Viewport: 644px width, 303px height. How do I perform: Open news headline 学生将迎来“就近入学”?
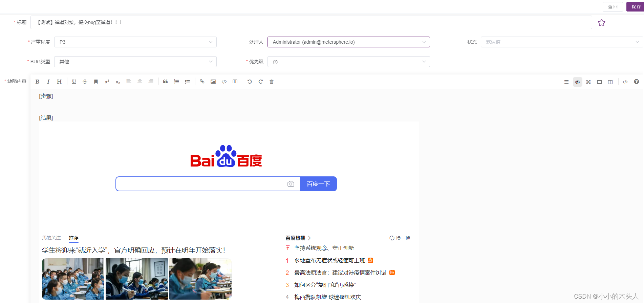tap(133, 250)
